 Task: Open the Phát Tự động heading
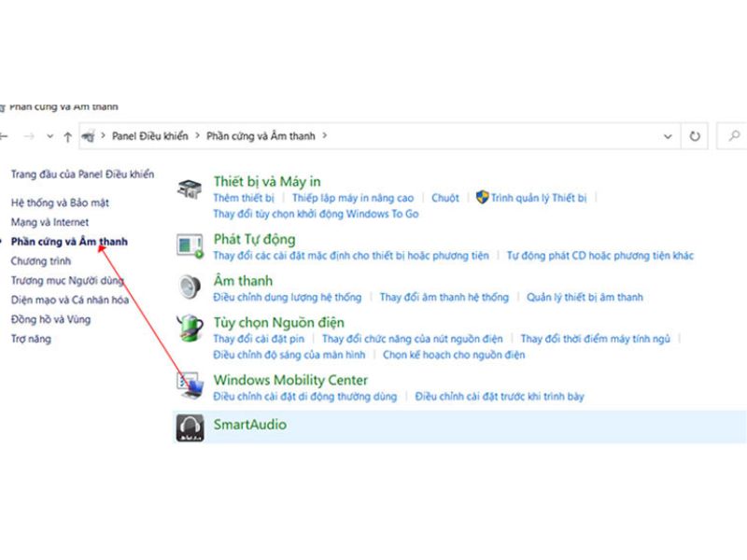tap(254, 240)
